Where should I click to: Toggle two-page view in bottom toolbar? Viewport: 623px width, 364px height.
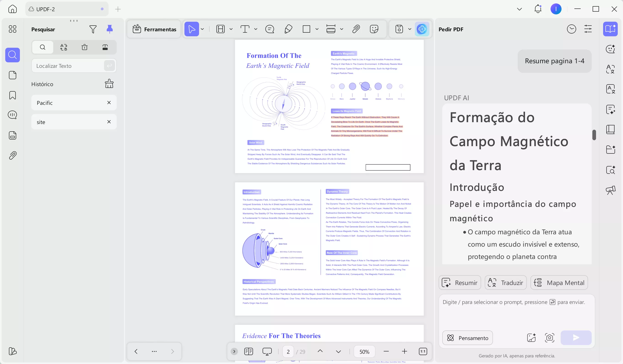coord(248,351)
